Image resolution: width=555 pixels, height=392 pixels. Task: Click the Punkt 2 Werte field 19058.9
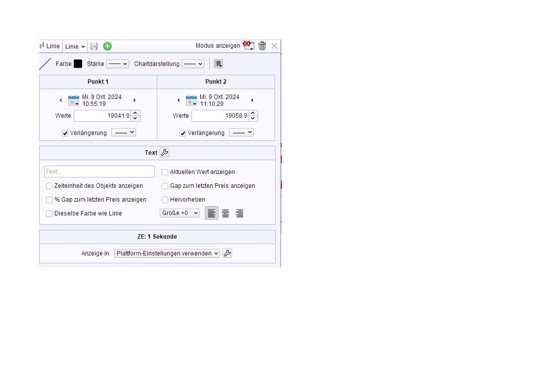220,116
